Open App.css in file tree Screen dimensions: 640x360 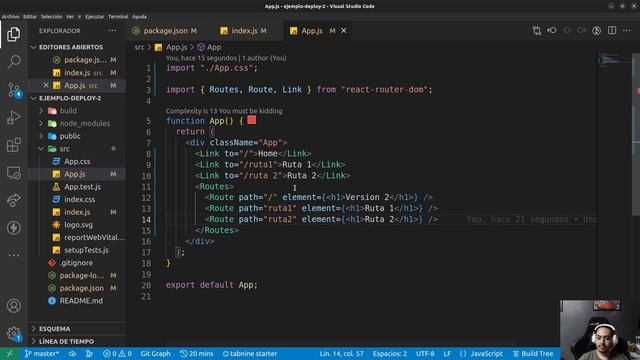click(x=77, y=161)
